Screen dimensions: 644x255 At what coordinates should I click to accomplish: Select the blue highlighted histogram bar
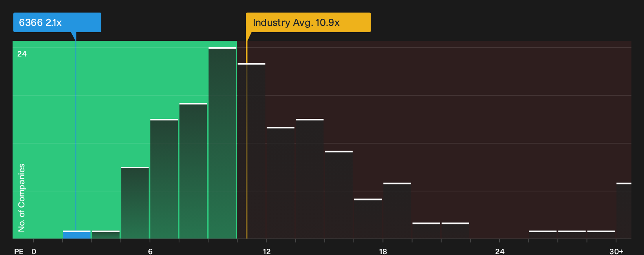pos(77,235)
